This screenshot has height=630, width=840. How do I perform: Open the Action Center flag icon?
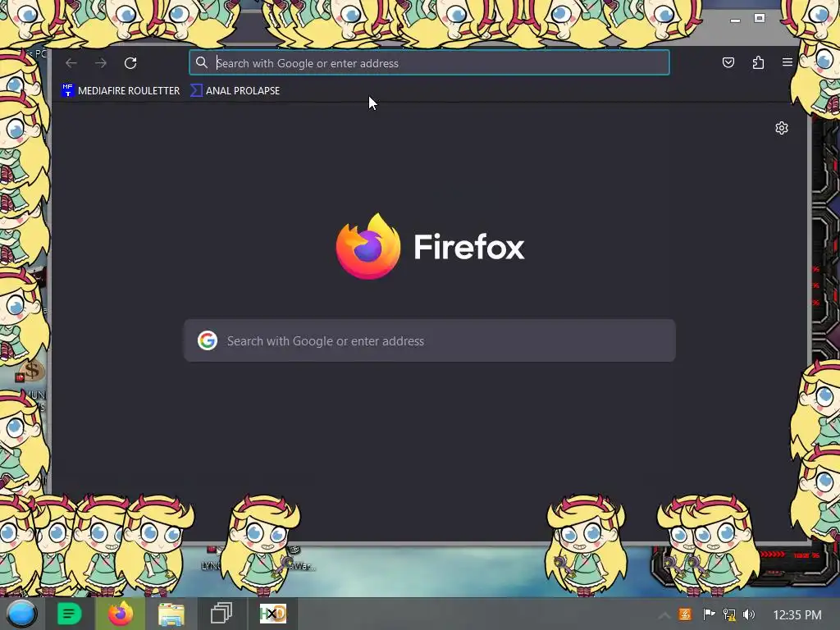[709, 614]
